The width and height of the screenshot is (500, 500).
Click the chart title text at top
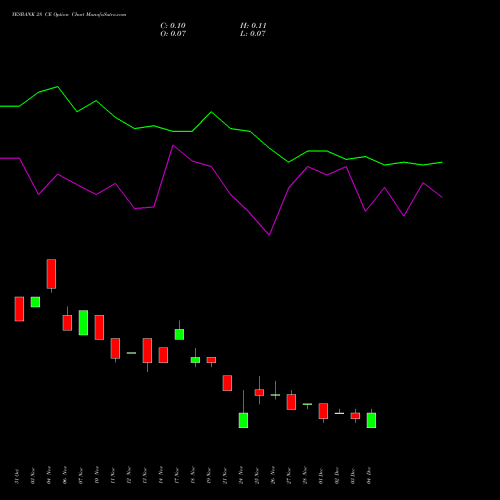69,15
